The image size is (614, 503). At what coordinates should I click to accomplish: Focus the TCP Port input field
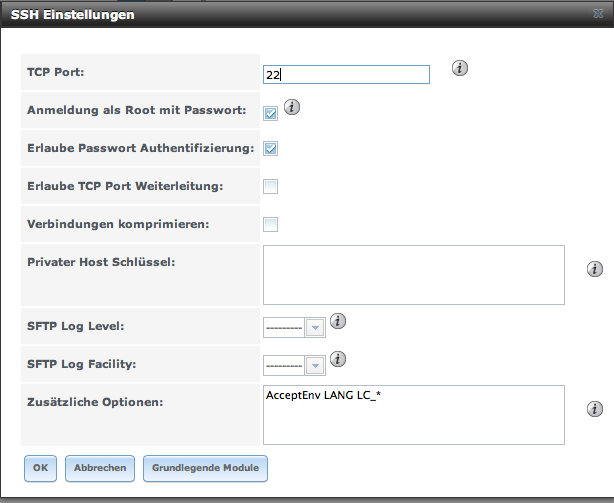click(x=346, y=75)
